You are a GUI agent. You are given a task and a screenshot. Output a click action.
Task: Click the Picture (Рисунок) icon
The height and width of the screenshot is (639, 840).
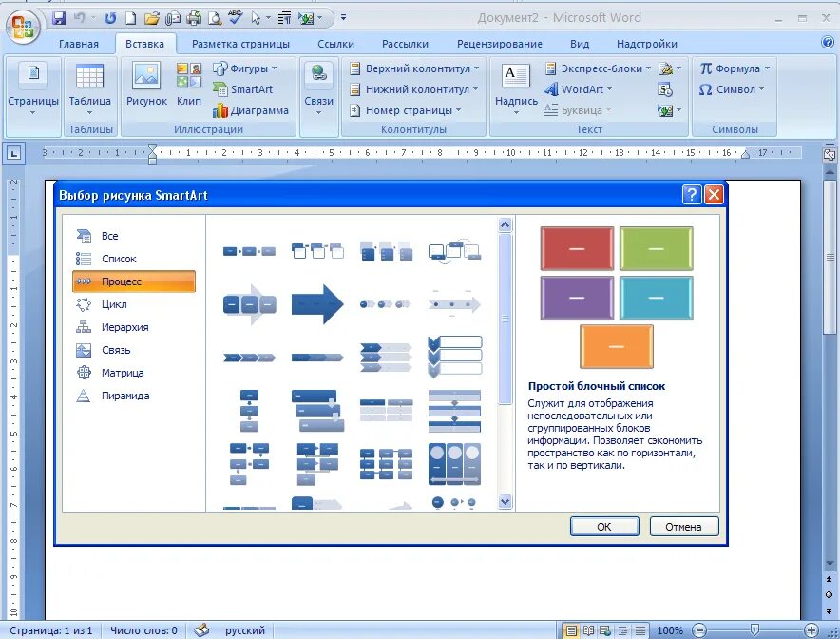click(x=146, y=76)
